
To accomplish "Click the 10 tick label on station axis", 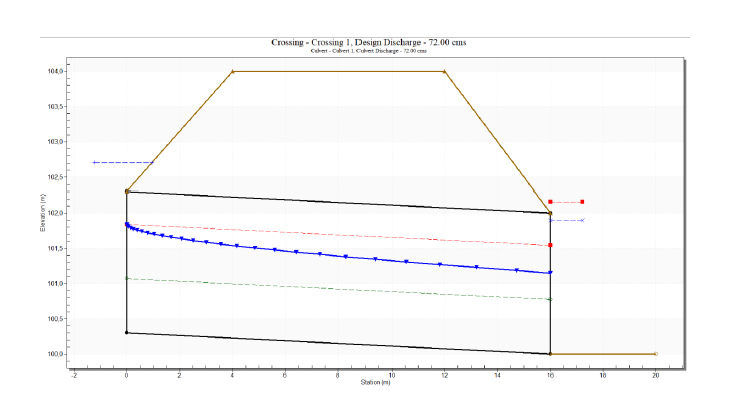I will (x=391, y=372).
